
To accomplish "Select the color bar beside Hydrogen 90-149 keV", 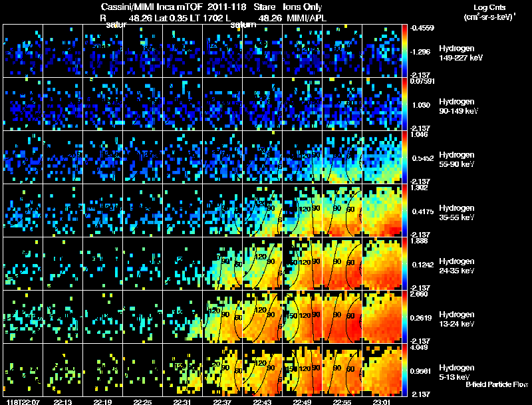I will click(x=404, y=104).
